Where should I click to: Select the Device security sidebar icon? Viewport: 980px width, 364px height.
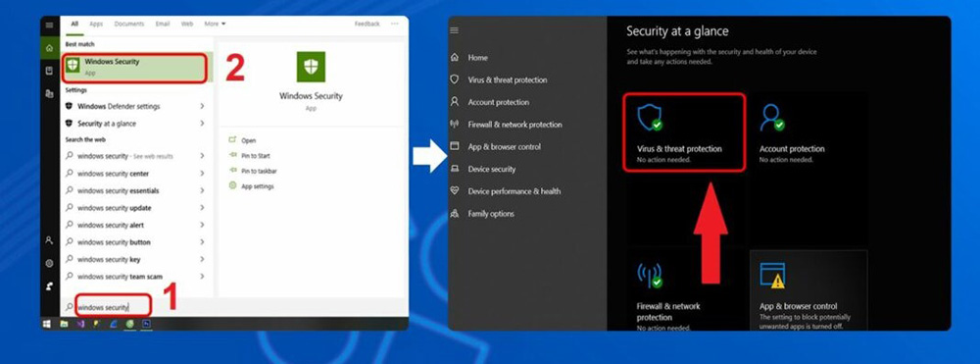coord(455,169)
